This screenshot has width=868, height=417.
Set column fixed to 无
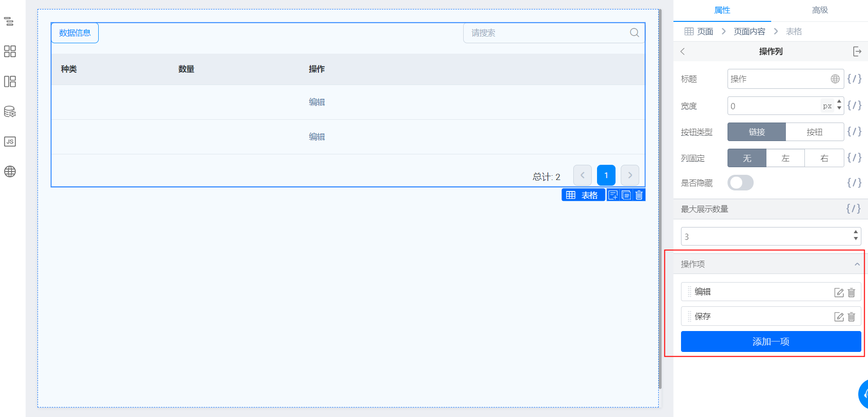tap(747, 158)
